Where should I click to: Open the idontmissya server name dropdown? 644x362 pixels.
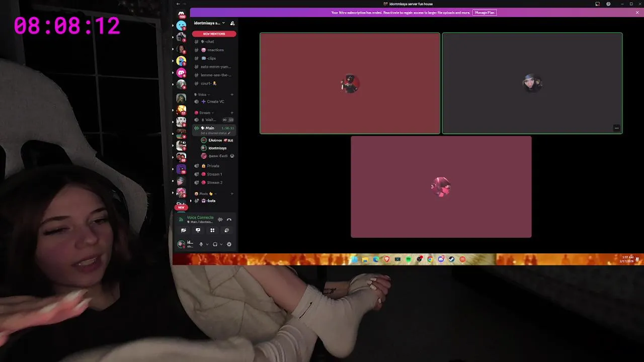[x=210, y=23]
